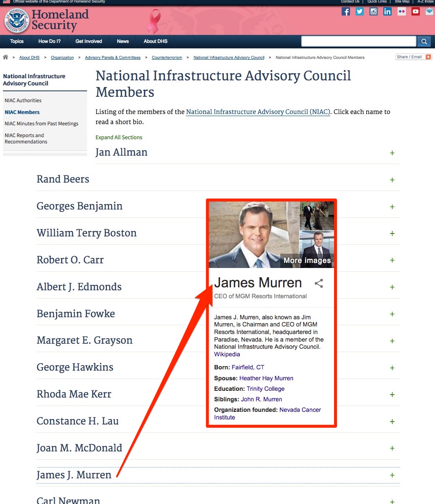This screenshot has height=504, width=435.
Task: Open the Nevada Cancer Institute link
Action: pyautogui.click(x=268, y=414)
